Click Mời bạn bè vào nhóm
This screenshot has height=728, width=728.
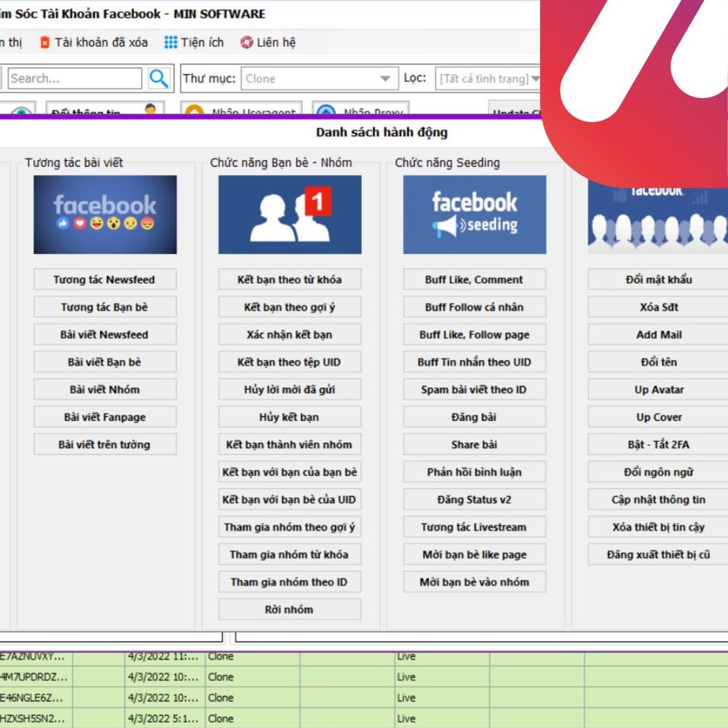[x=475, y=582]
